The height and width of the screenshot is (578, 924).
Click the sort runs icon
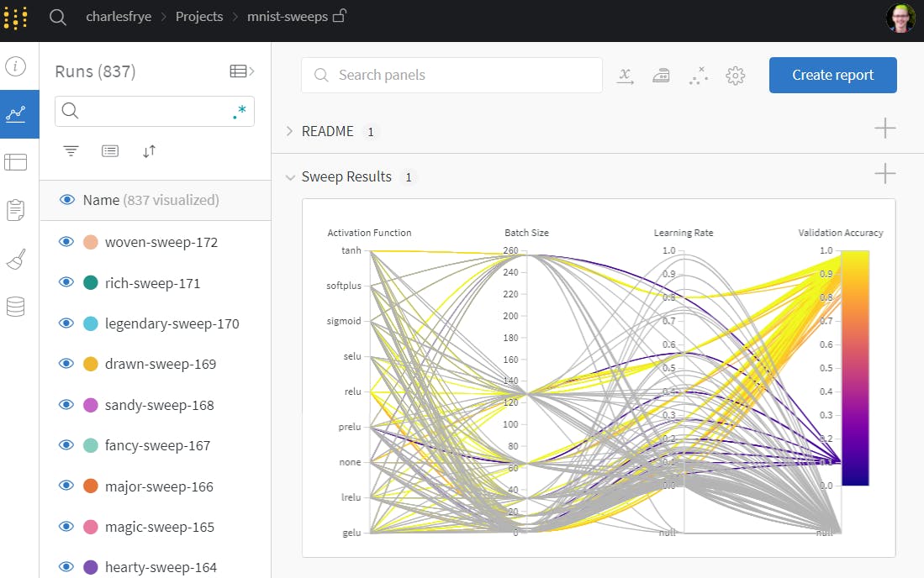click(149, 151)
